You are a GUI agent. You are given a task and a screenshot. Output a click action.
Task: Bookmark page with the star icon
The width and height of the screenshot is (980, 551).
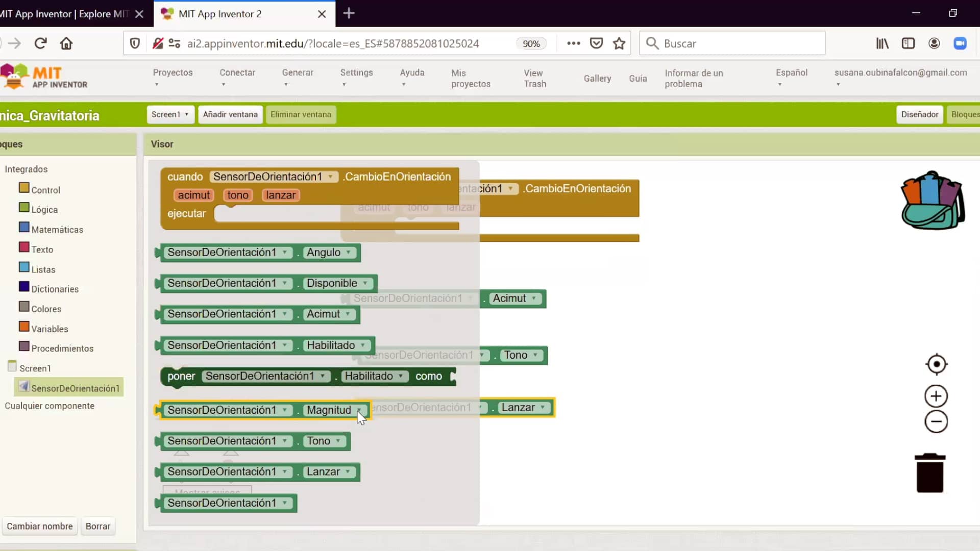[x=619, y=43]
